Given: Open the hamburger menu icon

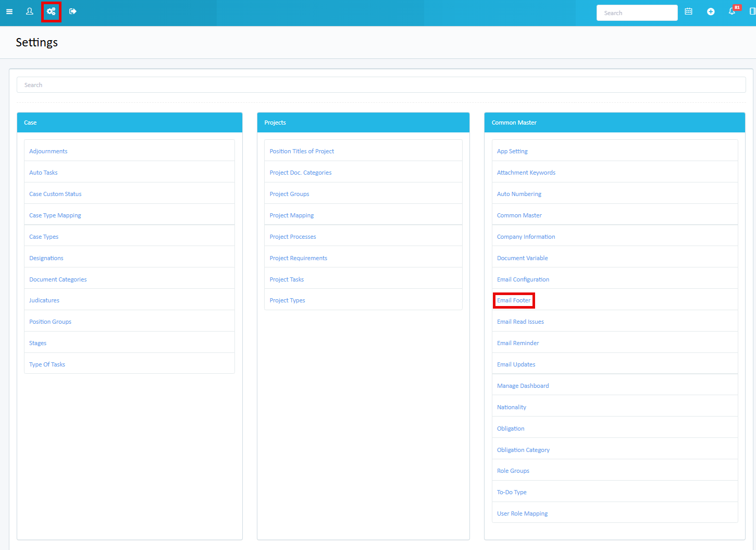Looking at the screenshot, I should coord(9,11).
